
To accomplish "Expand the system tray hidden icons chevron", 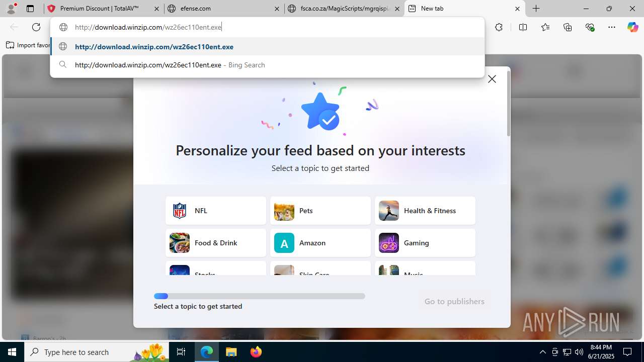I will point(542,352).
